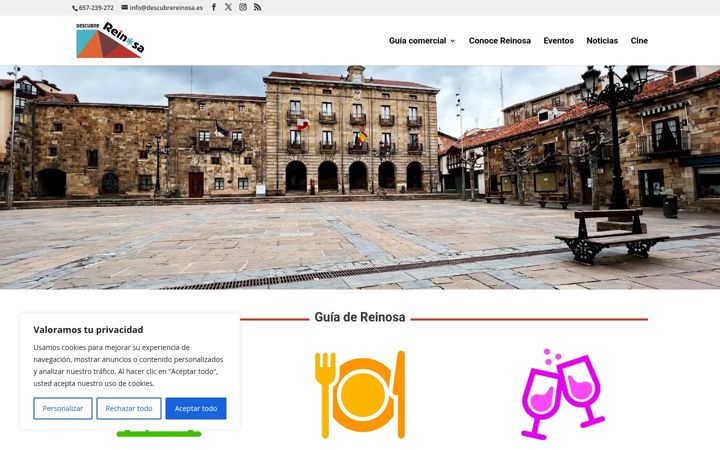The width and height of the screenshot is (720, 450).
Task: Open the Instagram social icon
Action: click(243, 7)
